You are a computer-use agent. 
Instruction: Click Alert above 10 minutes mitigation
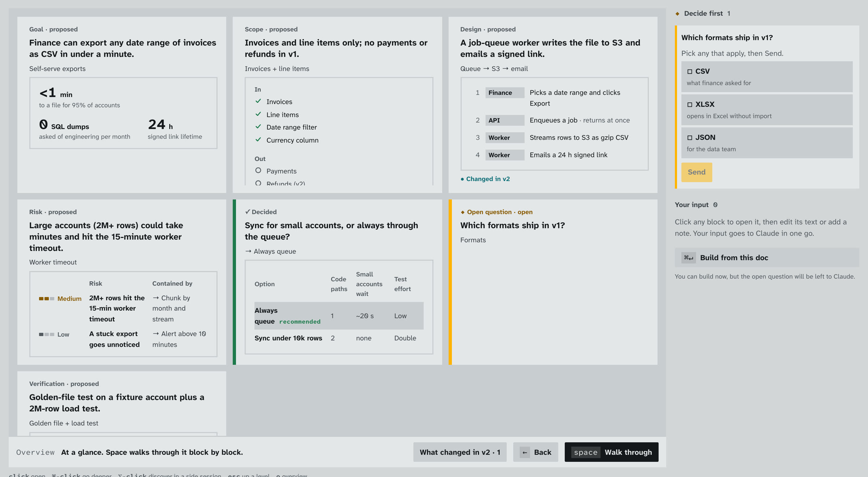(x=179, y=339)
